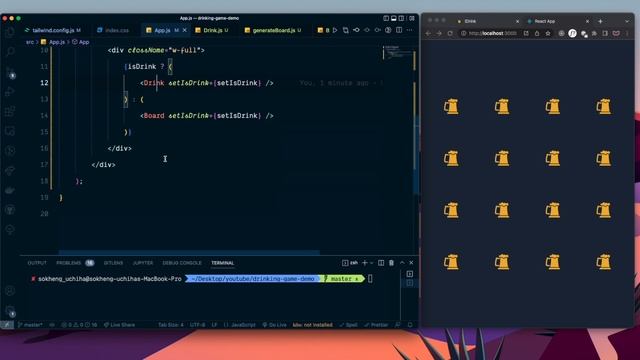This screenshot has height=360, width=640.
Task: Click the master* git branch in status bar
Action: point(30,325)
